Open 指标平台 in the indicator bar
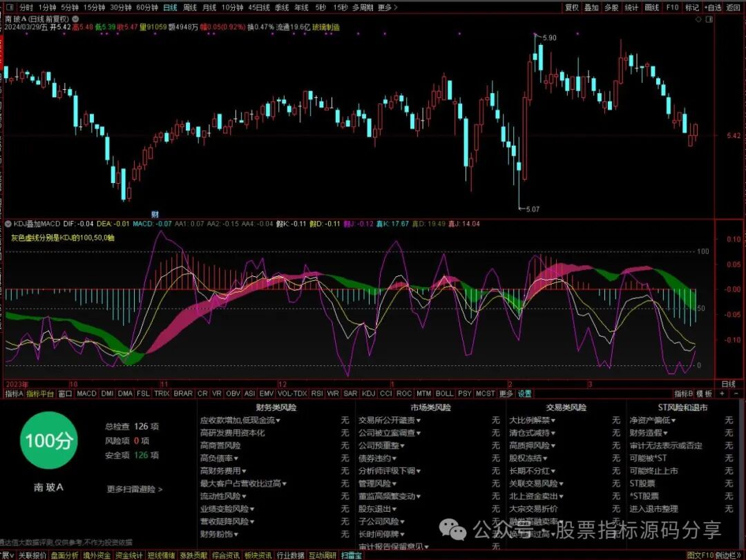The height and width of the screenshot is (560, 746). [40, 394]
